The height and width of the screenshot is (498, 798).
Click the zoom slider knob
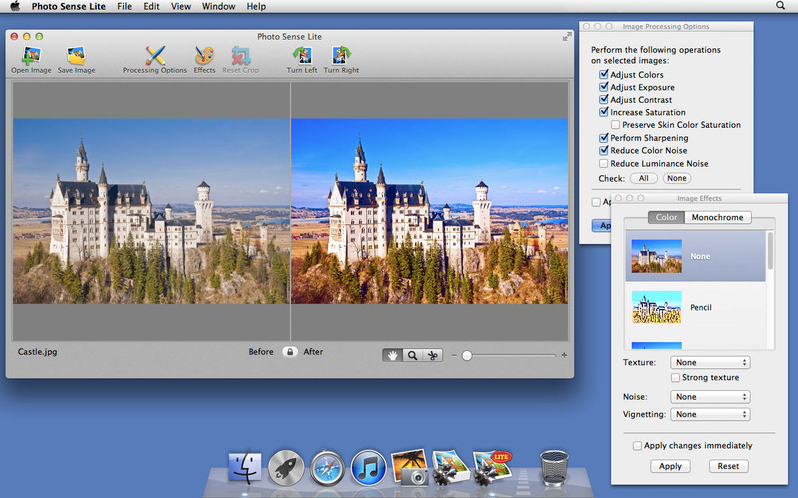[467, 356]
